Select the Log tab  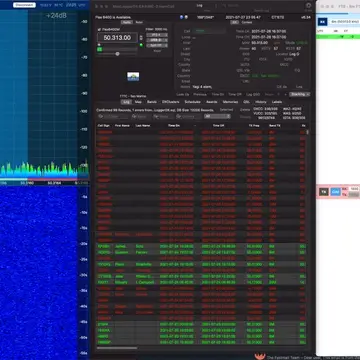(x=126, y=102)
